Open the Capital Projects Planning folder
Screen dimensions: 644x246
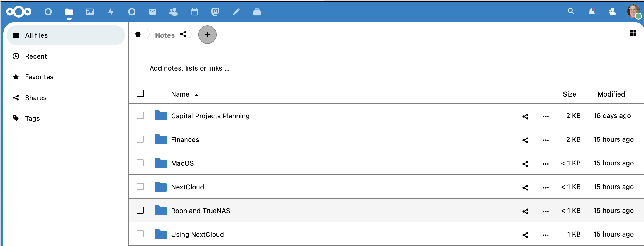pyautogui.click(x=210, y=116)
